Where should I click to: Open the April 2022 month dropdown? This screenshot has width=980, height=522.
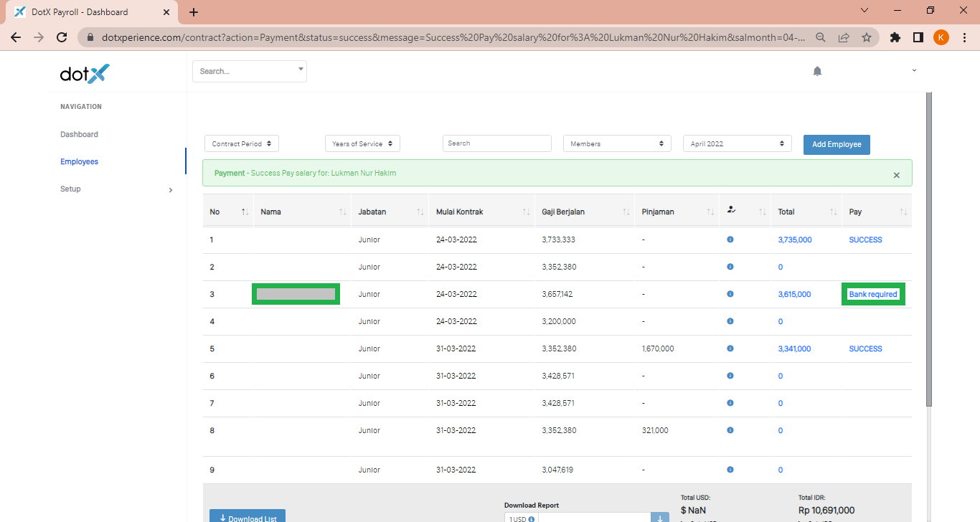click(738, 143)
